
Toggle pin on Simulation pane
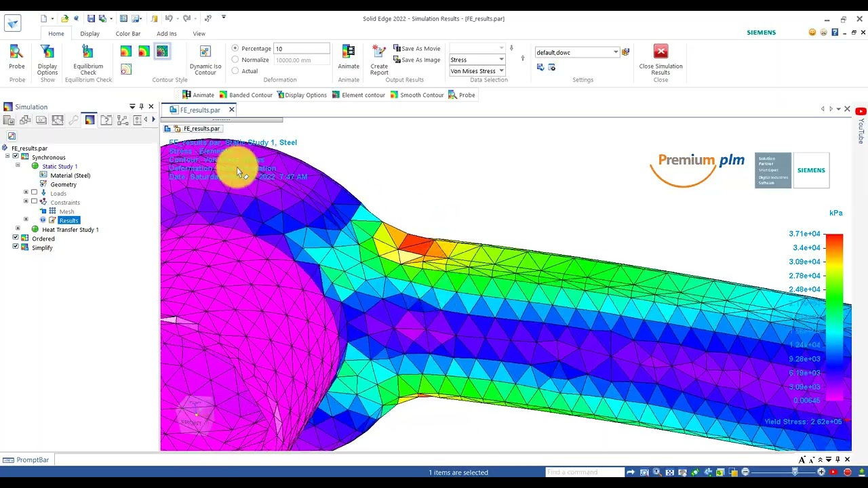[x=141, y=106]
